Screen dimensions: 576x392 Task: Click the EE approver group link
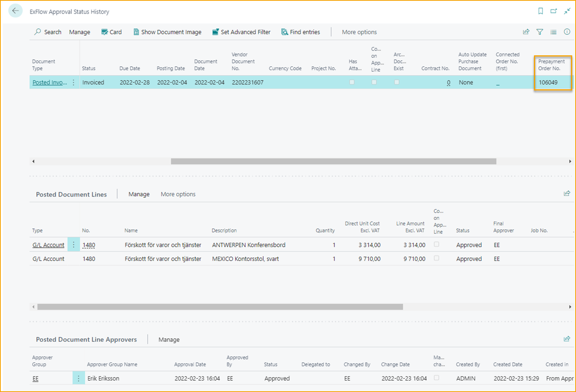[x=36, y=379]
